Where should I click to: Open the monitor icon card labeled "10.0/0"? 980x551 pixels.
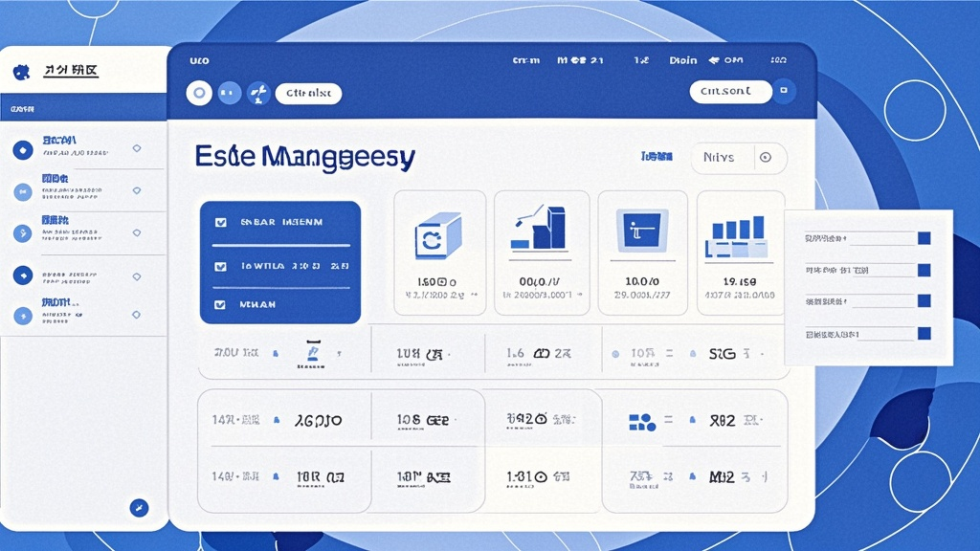click(x=642, y=253)
